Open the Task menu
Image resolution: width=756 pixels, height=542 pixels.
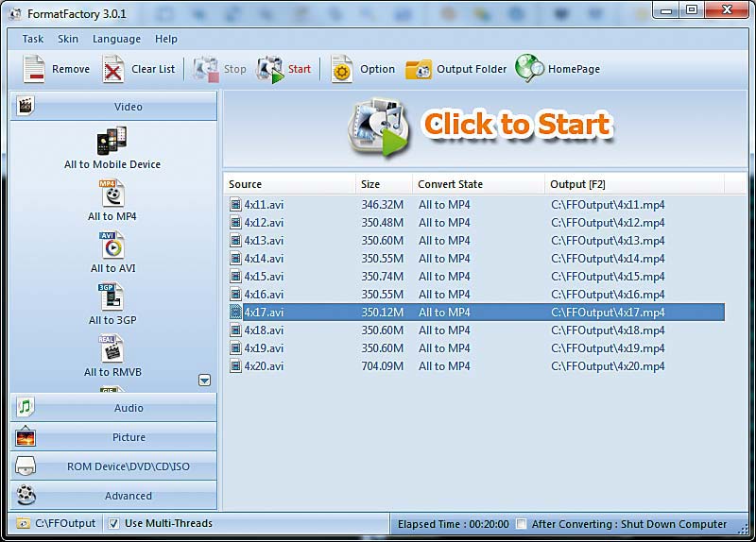point(33,39)
